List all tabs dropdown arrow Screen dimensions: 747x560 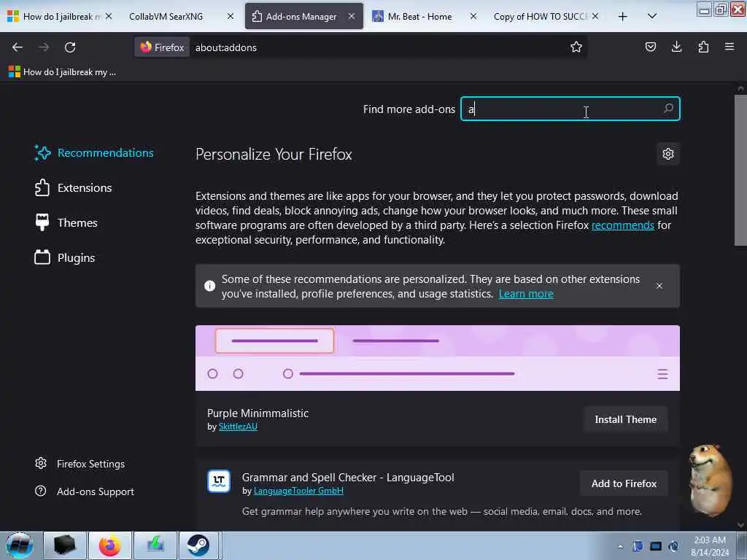652,16
